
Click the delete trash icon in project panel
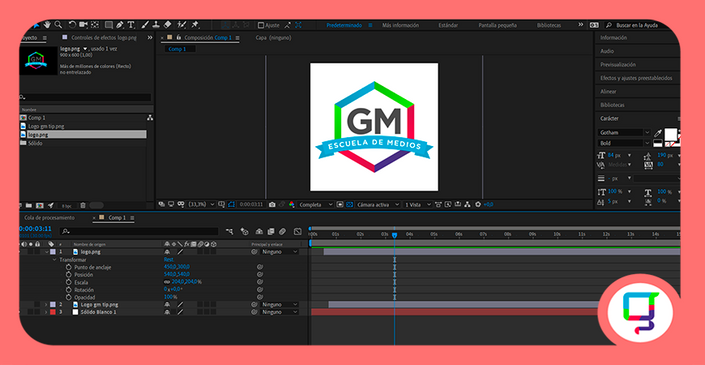tap(83, 205)
